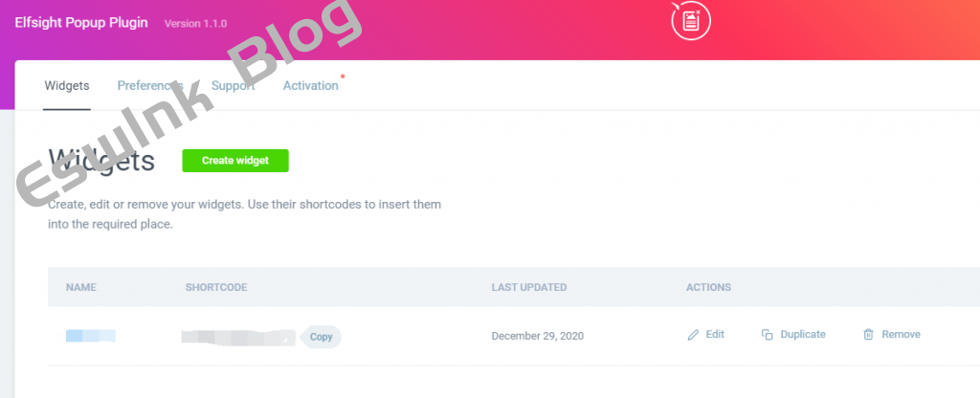Click the NAME column header
The height and width of the screenshot is (398, 980).
click(81, 287)
